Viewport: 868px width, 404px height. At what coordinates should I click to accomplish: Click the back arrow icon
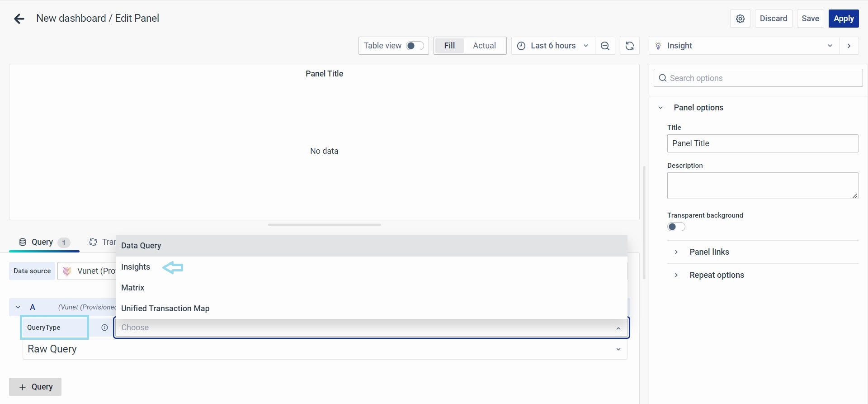tap(19, 19)
